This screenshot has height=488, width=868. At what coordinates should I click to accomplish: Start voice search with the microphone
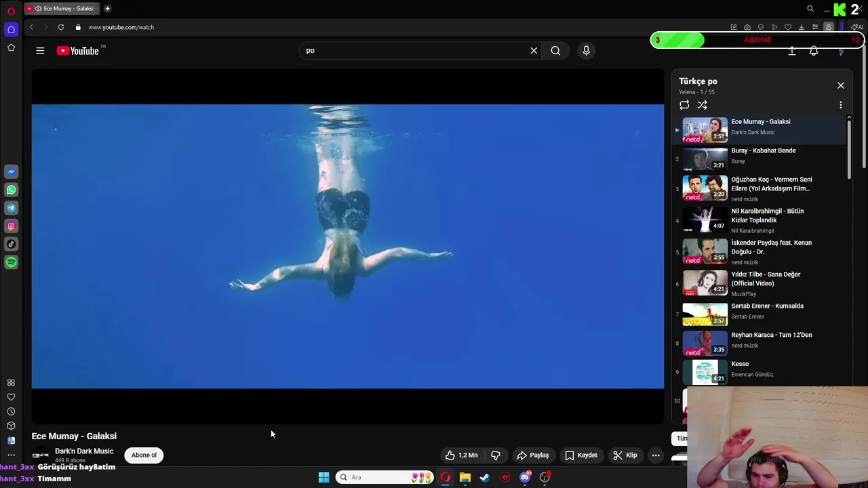586,50
